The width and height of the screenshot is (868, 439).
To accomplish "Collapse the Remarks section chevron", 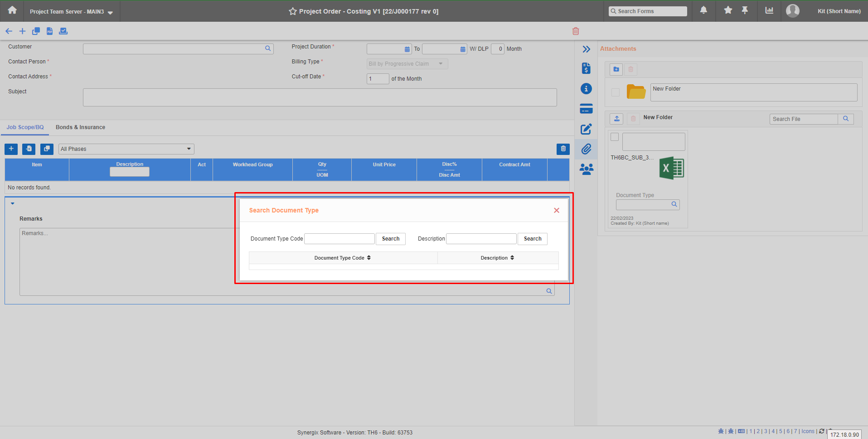I will (x=12, y=203).
